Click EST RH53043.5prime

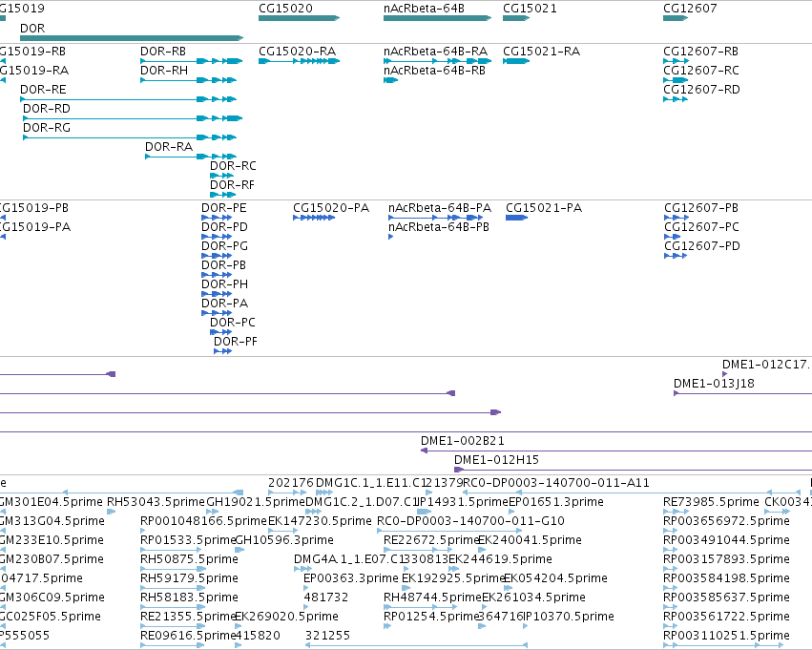tap(156, 502)
